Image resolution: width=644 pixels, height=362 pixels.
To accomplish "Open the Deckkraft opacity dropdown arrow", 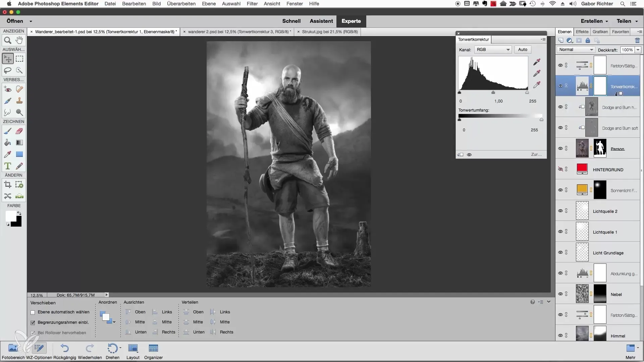I will [638, 50].
